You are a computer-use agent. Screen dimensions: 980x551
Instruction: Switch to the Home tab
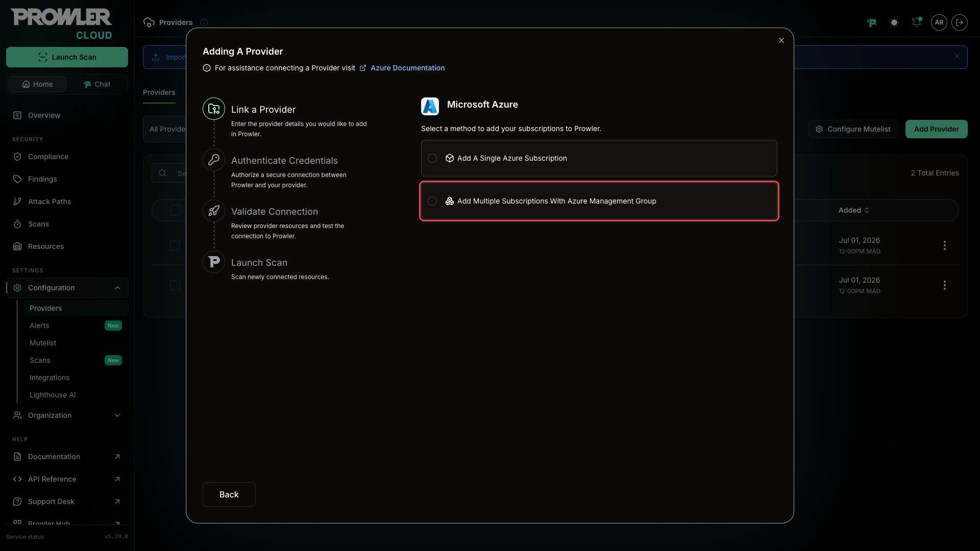tap(37, 84)
